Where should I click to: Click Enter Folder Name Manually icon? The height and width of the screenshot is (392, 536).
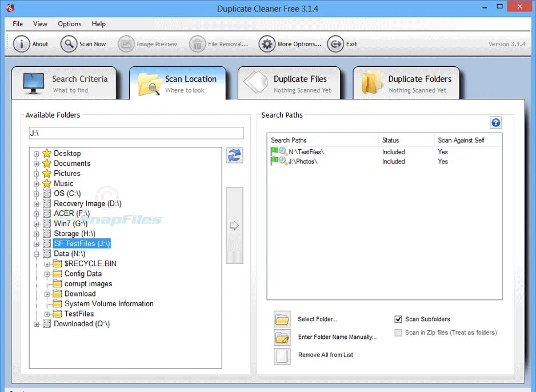282,337
